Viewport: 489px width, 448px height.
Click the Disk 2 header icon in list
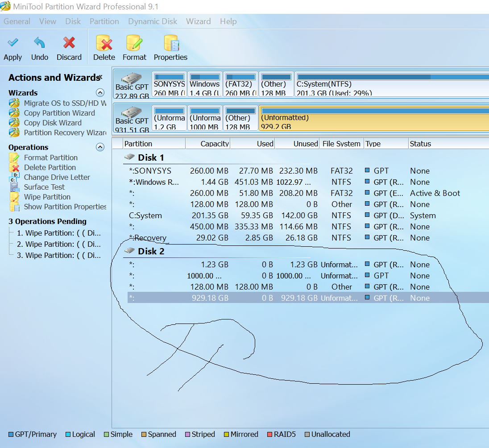click(129, 250)
